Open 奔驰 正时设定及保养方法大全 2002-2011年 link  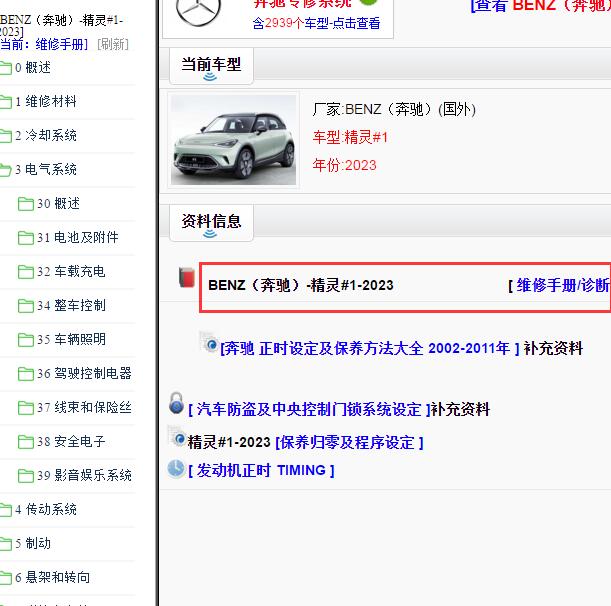[x=370, y=348]
